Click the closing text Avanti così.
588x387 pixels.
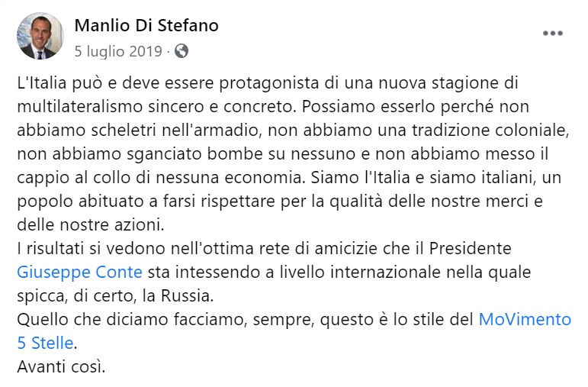tap(61, 366)
